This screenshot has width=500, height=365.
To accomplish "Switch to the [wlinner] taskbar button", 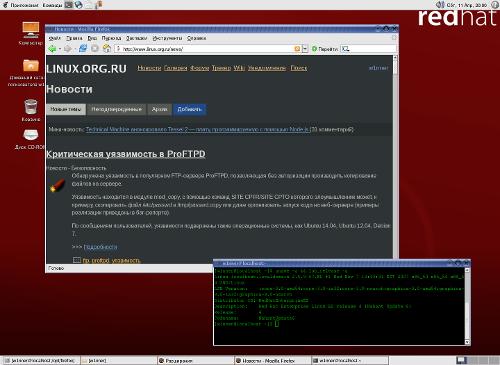I will point(118,360).
